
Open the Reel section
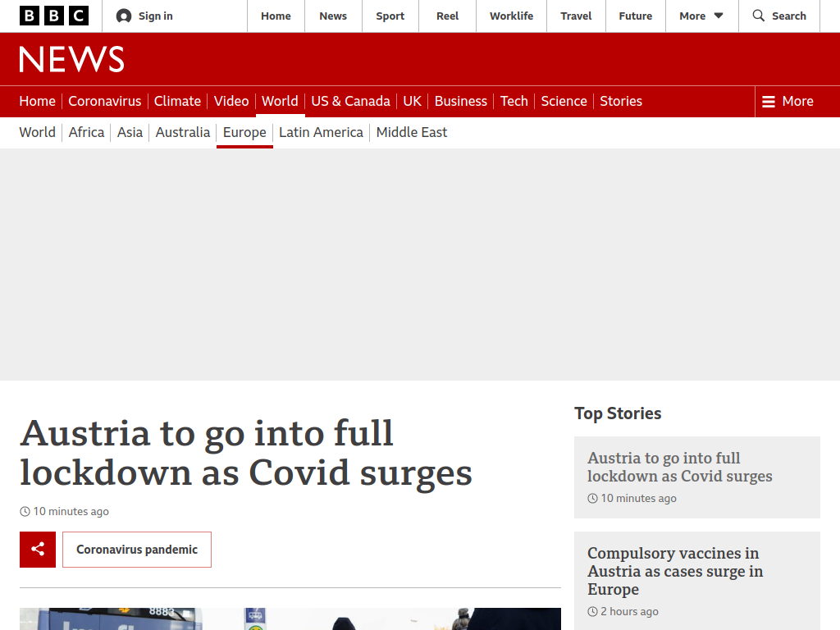[447, 16]
